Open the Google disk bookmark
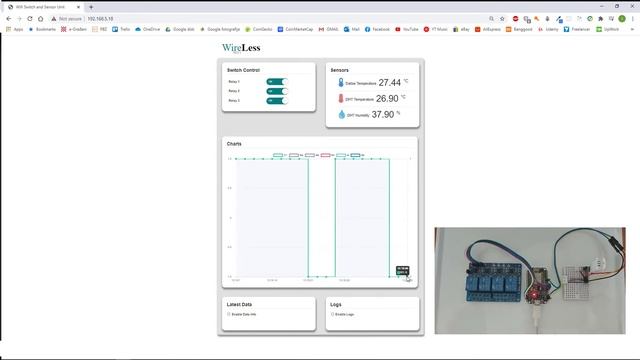Image resolution: width=640 pixels, height=360 pixels. pos(180,29)
